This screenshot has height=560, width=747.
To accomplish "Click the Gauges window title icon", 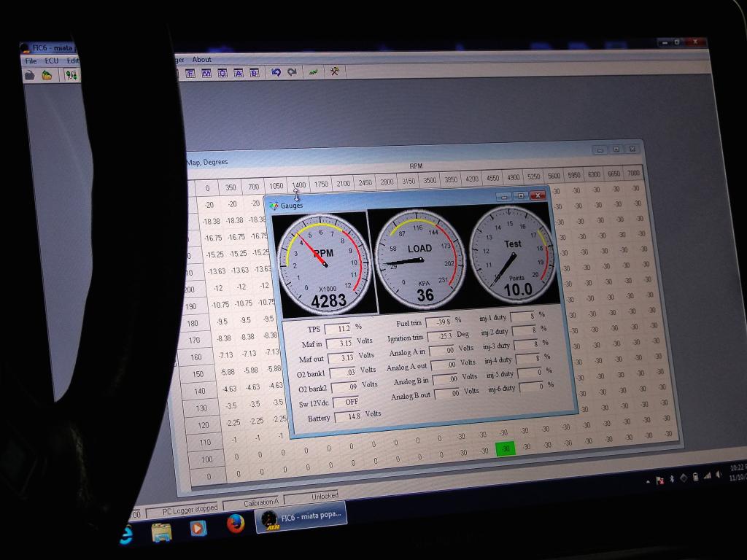I will click(x=274, y=206).
